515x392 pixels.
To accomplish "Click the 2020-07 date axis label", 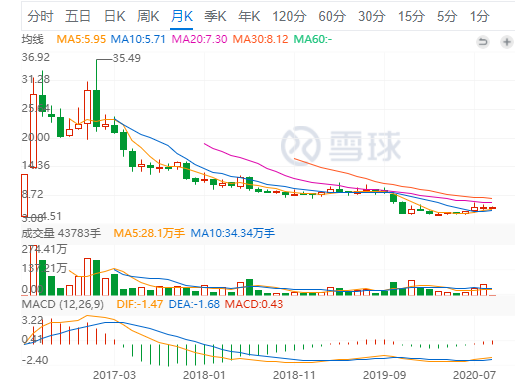I will [x=474, y=375].
